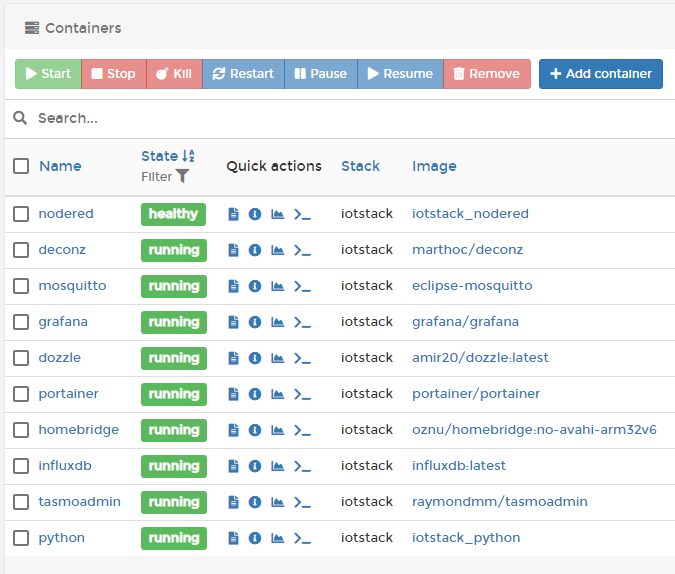Screen dimensions: 675x574
Task: Sort by the Image column header
Action: pos(434,166)
